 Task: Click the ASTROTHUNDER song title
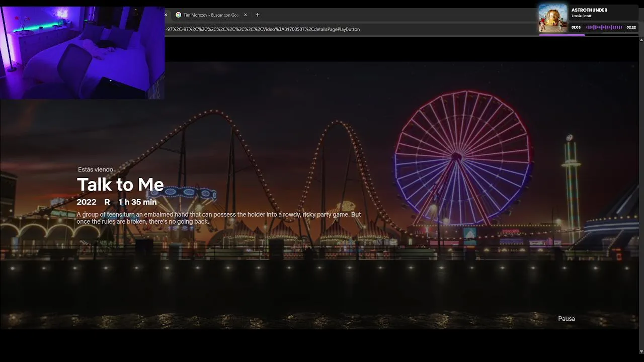589,10
